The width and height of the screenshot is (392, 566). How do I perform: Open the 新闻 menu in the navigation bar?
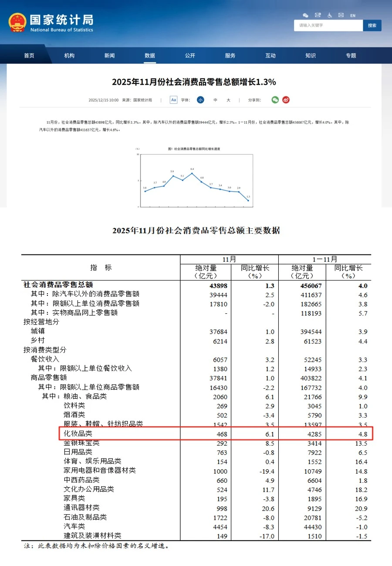(109, 55)
